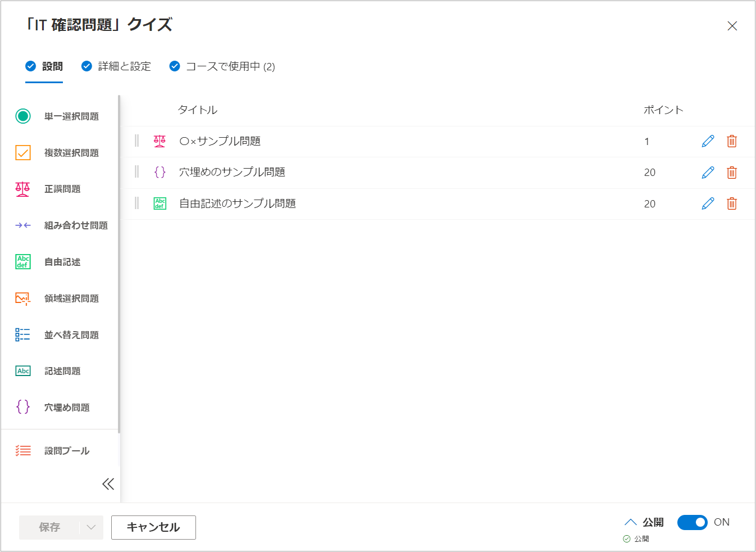
Task: Switch to the 設問 tab
Action: (x=44, y=66)
